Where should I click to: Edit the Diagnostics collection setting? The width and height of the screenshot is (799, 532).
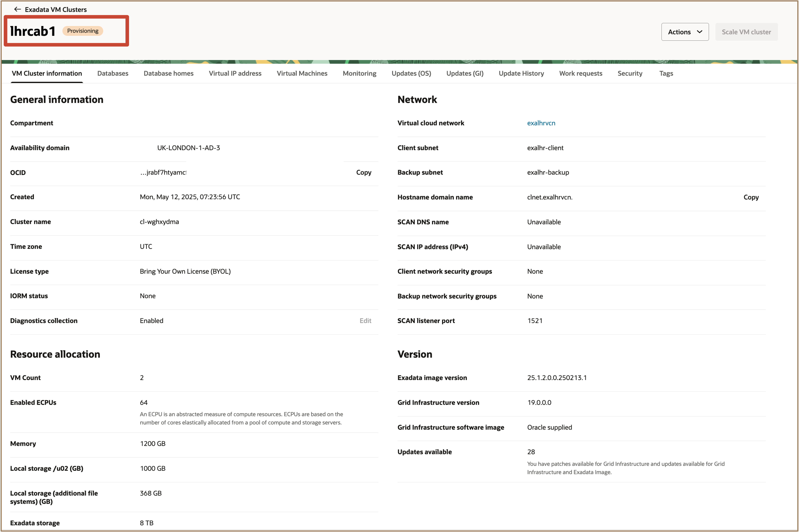pyautogui.click(x=365, y=320)
